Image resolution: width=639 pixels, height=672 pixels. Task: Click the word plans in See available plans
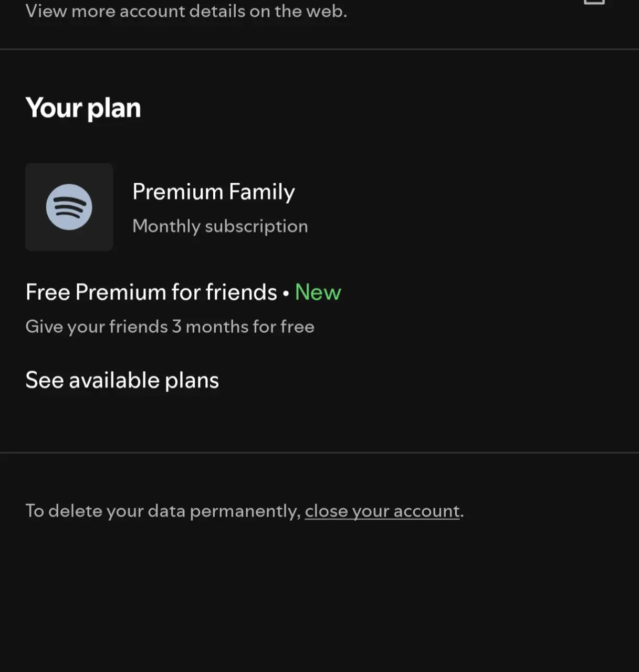[x=192, y=381]
